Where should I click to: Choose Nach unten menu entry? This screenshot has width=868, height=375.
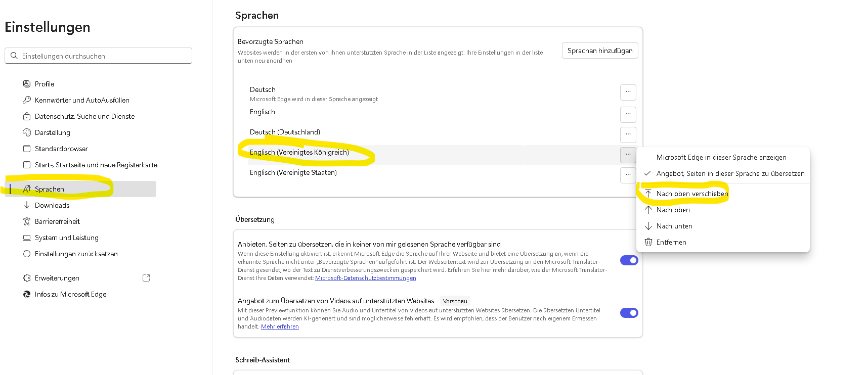click(x=723, y=226)
